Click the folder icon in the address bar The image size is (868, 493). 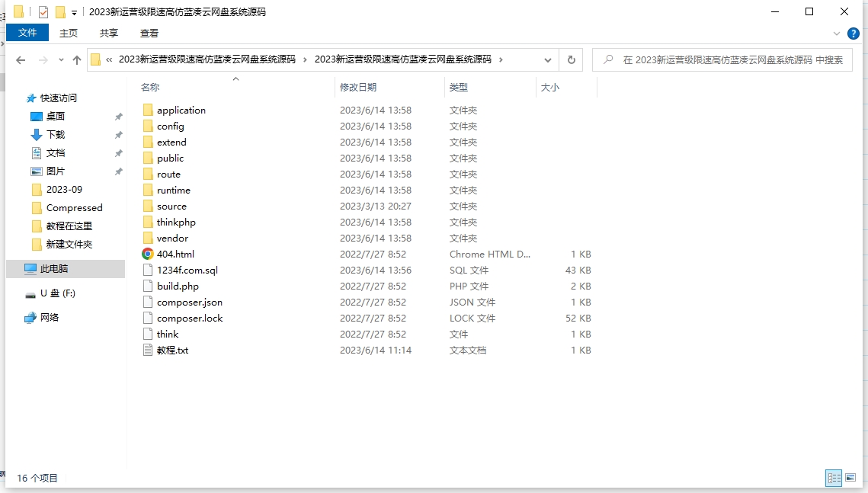click(96, 59)
